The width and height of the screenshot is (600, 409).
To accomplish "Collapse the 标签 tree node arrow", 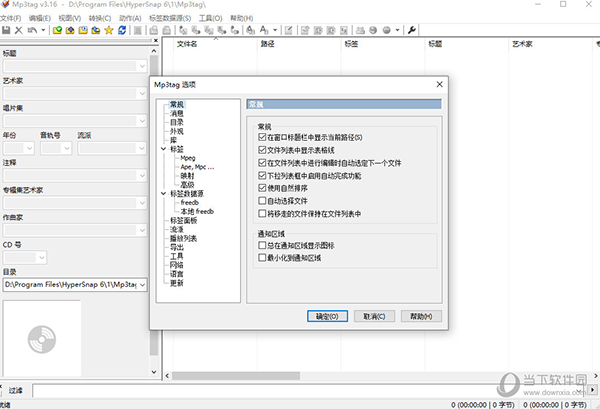I will click(163, 149).
